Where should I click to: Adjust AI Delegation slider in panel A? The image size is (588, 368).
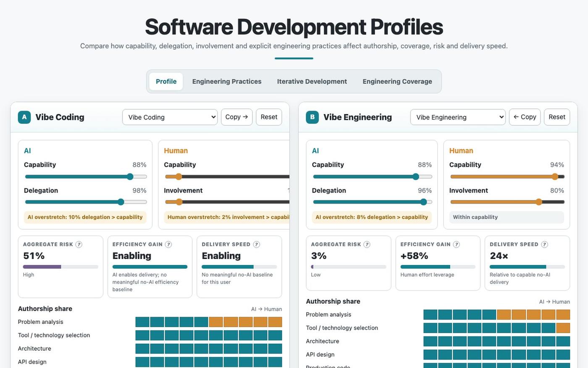(x=86, y=202)
